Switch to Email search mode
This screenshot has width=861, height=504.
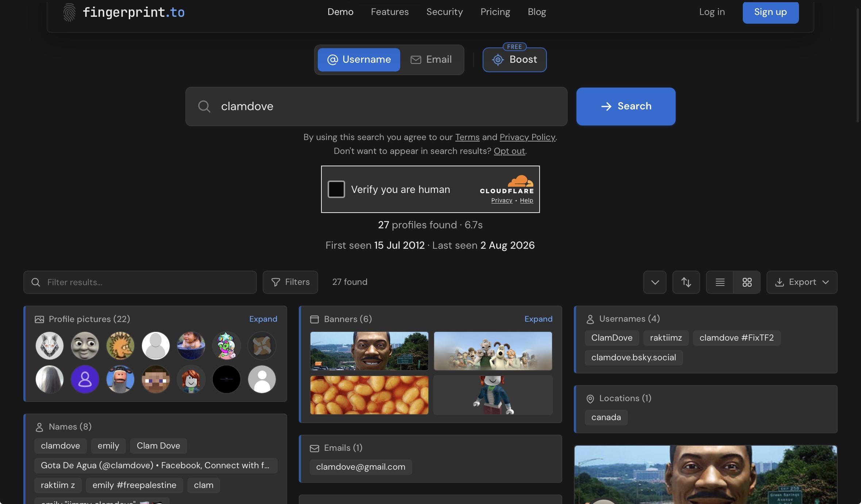[x=431, y=59]
